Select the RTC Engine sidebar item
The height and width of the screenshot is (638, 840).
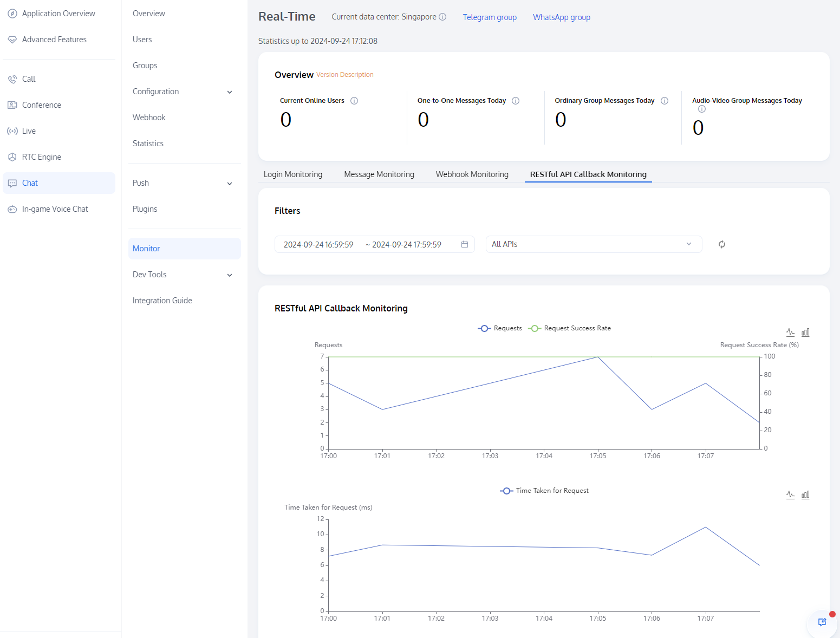tap(42, 157)
